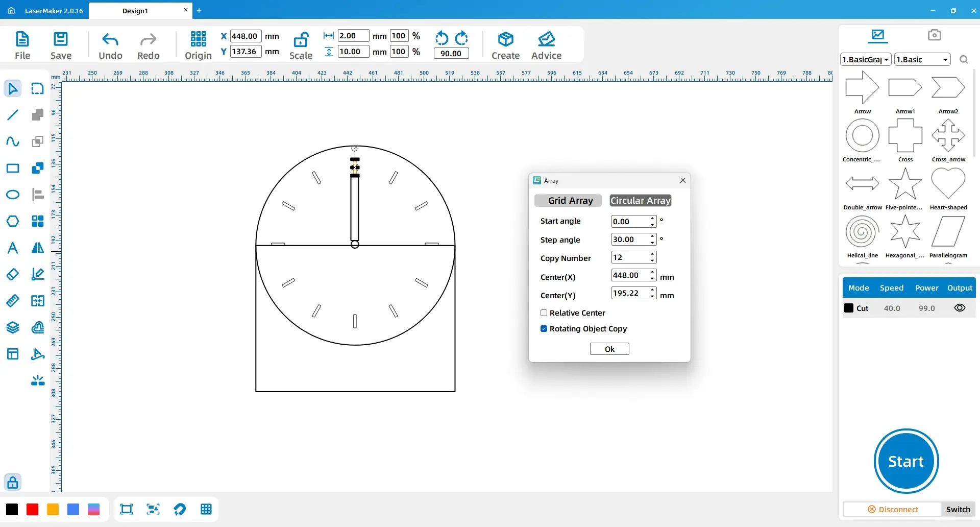Search the shape library
The image size is (980, 527).
964,60
